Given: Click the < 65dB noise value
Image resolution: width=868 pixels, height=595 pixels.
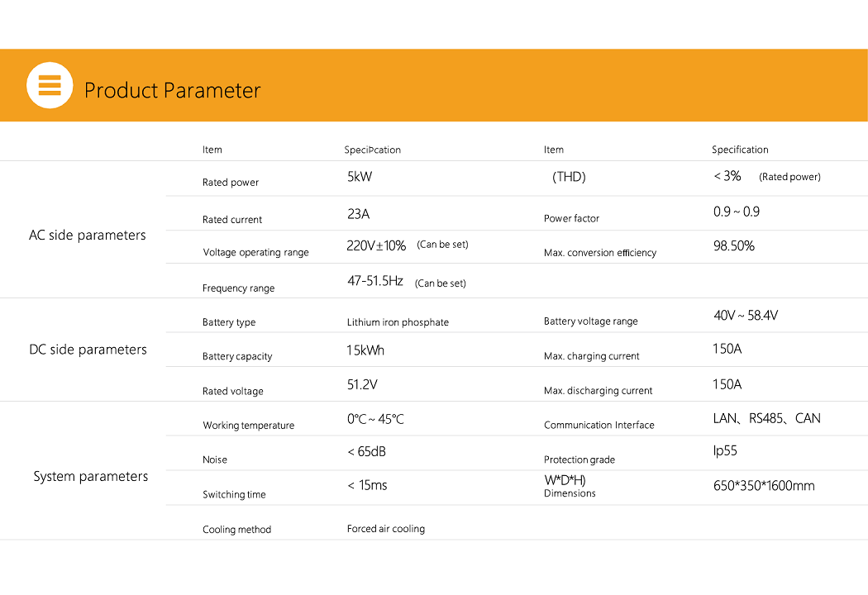Looking at the screenshot, I should [366, 452].
